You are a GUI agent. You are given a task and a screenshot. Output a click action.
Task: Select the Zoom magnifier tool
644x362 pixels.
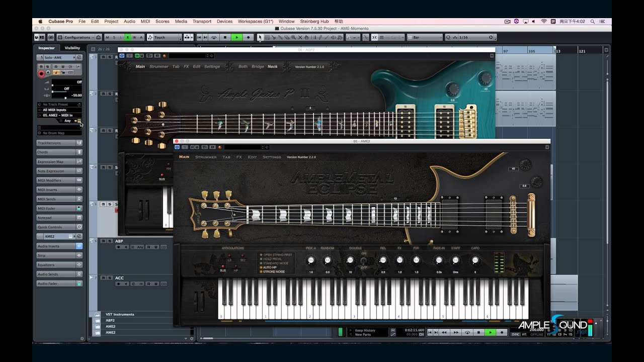click(x=293, y=37)
